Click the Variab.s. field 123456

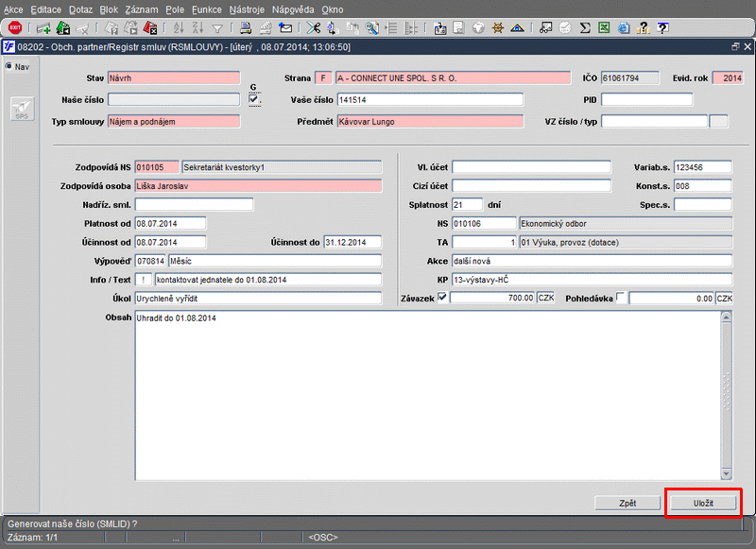pos(703,167)
